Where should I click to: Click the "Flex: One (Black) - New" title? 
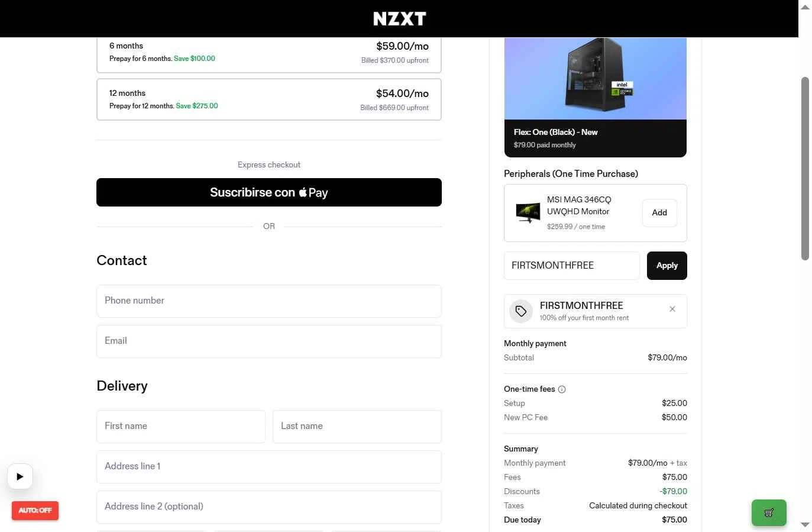tap(555, 133)
